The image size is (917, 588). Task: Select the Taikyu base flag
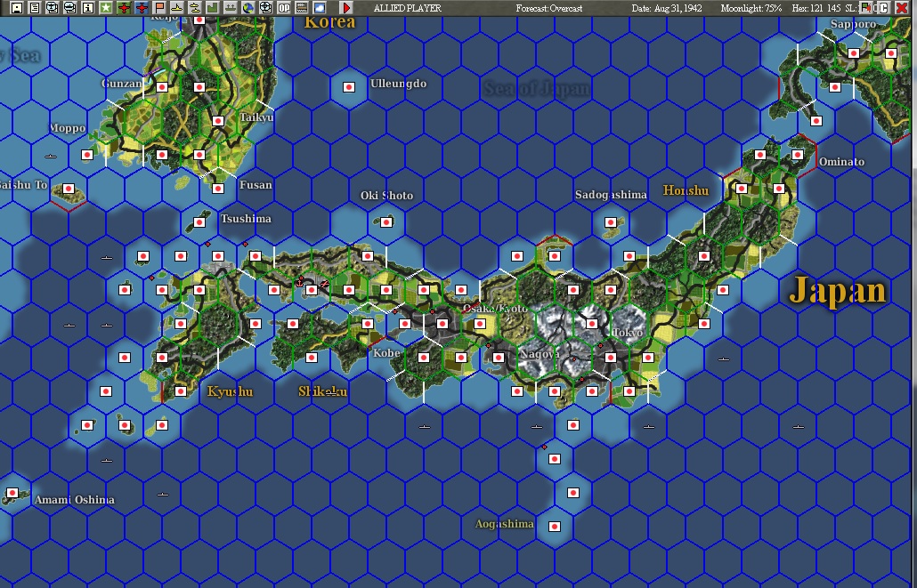coord(218,121)
